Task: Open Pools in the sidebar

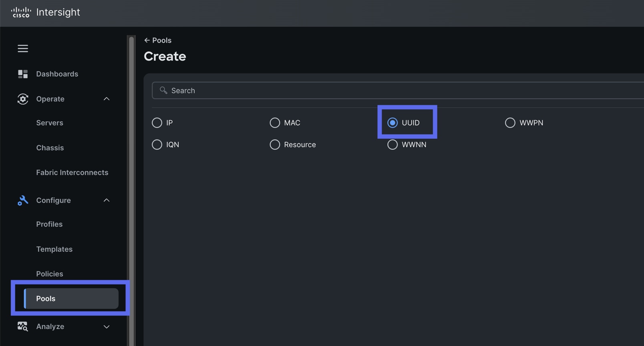Action: point(71,298)
